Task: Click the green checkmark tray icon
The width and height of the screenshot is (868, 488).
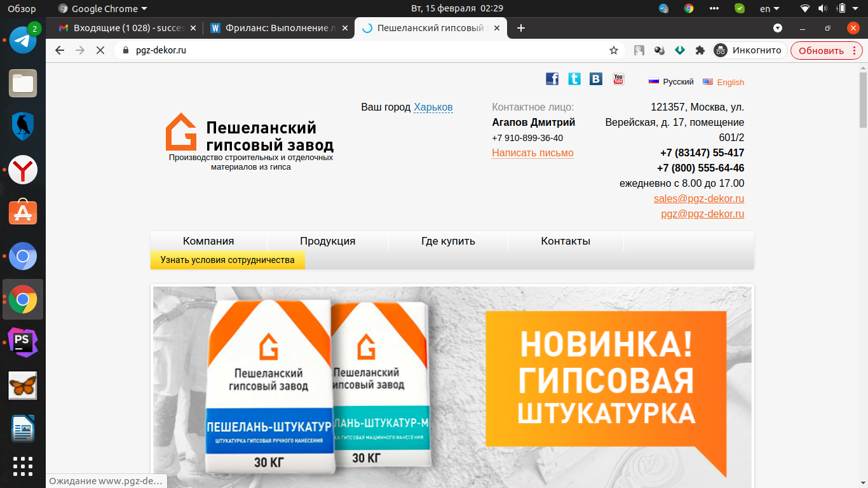Action: pyautogui.click(x=740, y=9)
